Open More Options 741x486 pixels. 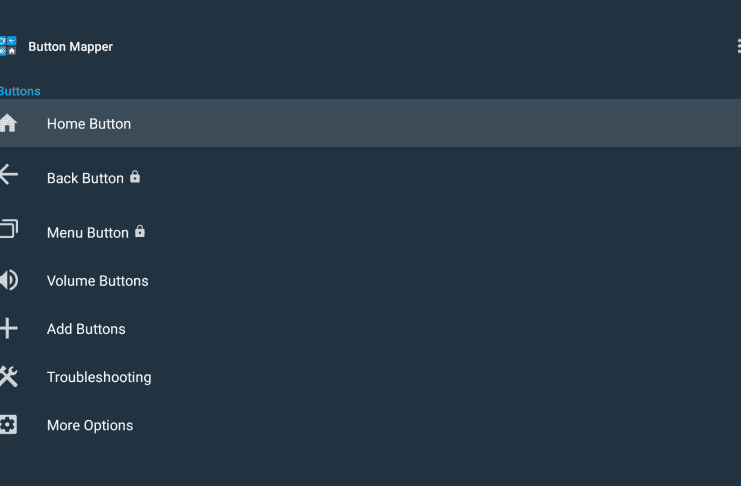click(370, 425)
